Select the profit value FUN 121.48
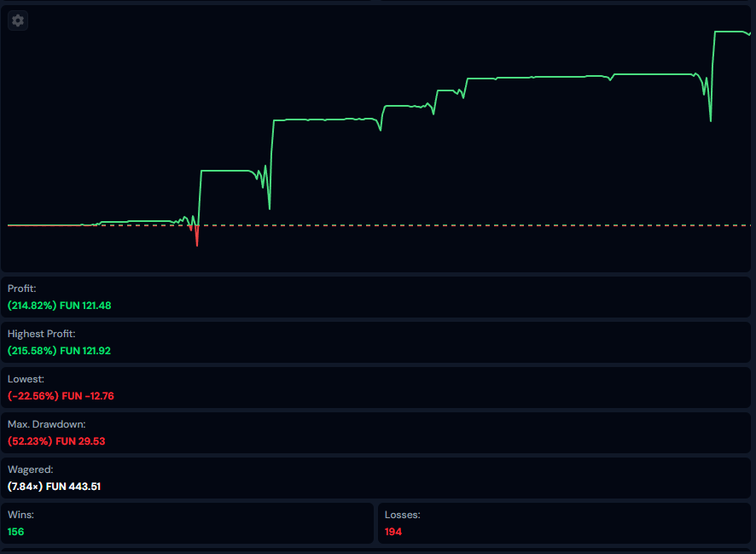 [86, 306]
